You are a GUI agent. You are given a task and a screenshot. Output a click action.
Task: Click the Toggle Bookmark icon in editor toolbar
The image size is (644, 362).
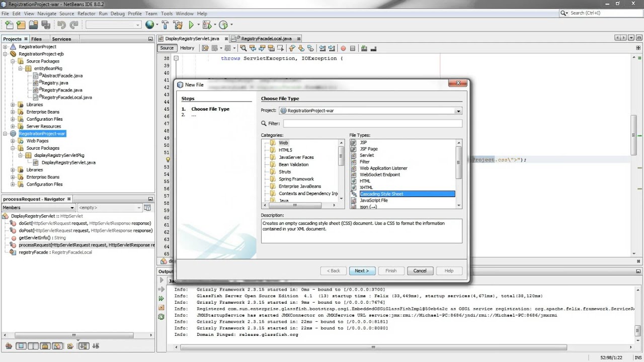310,48
